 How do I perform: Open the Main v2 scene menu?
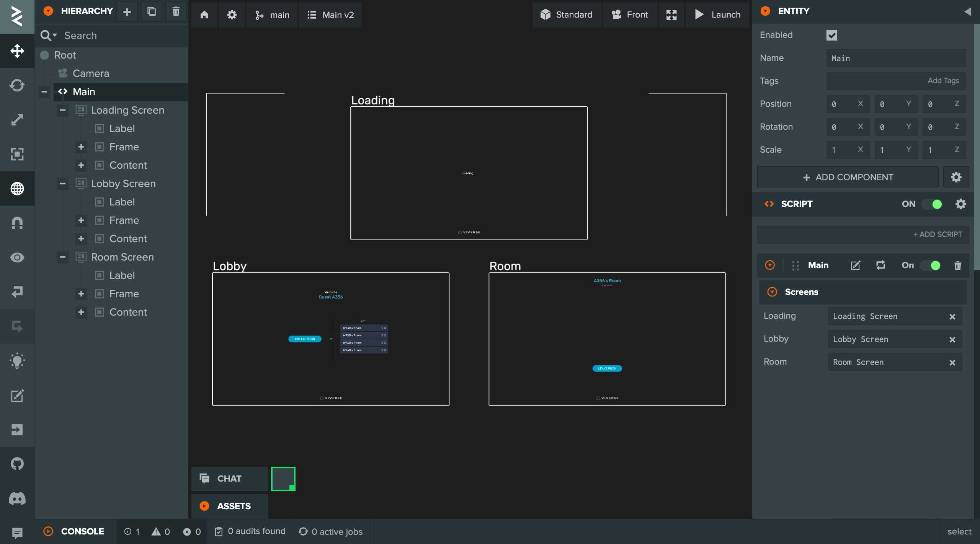(x=331, y=15)
